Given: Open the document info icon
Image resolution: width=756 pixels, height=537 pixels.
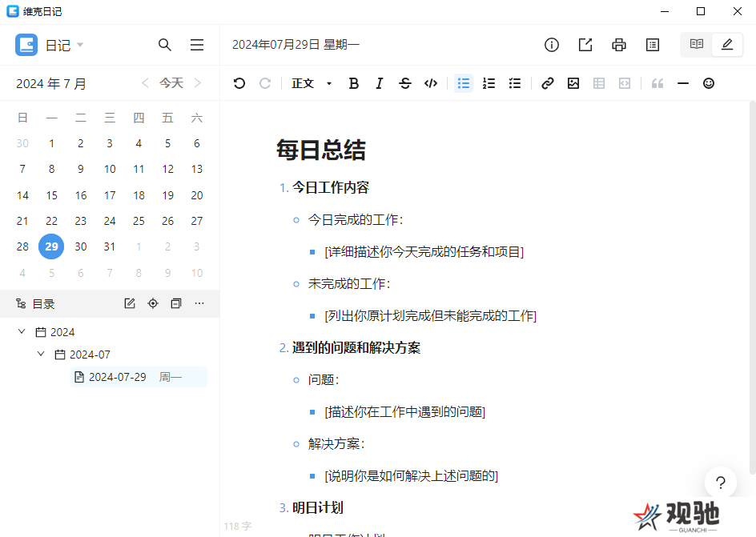Looking at the screenshot, I should pyautogui.click(x=552, y=45).
